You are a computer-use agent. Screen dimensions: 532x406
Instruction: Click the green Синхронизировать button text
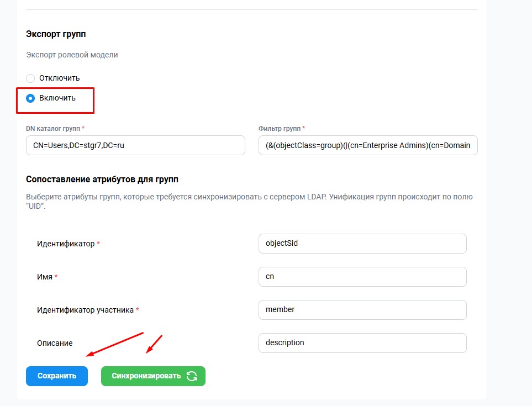tap(146, 376)
